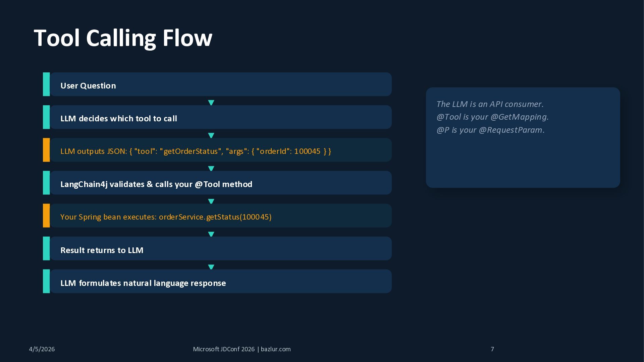The image size is (644, 362).
Task: Click the teal accent bar beside User Question
Action: point(46,84)
